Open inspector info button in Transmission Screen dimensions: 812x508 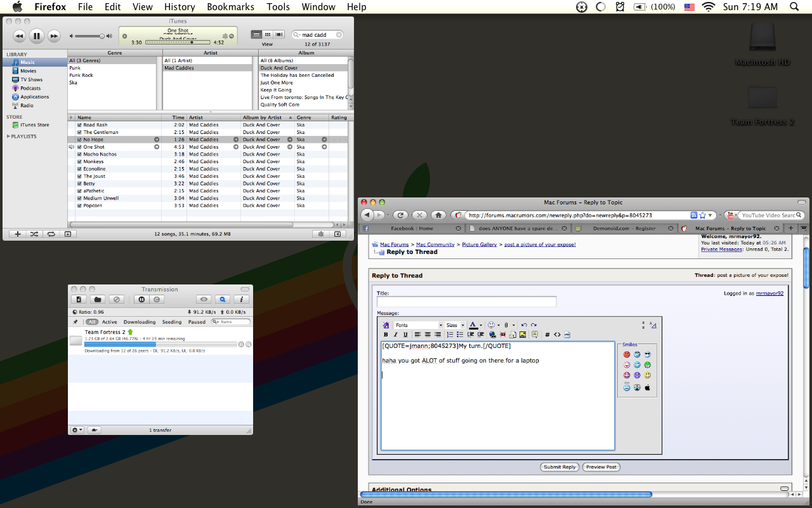tap(241, 299)
